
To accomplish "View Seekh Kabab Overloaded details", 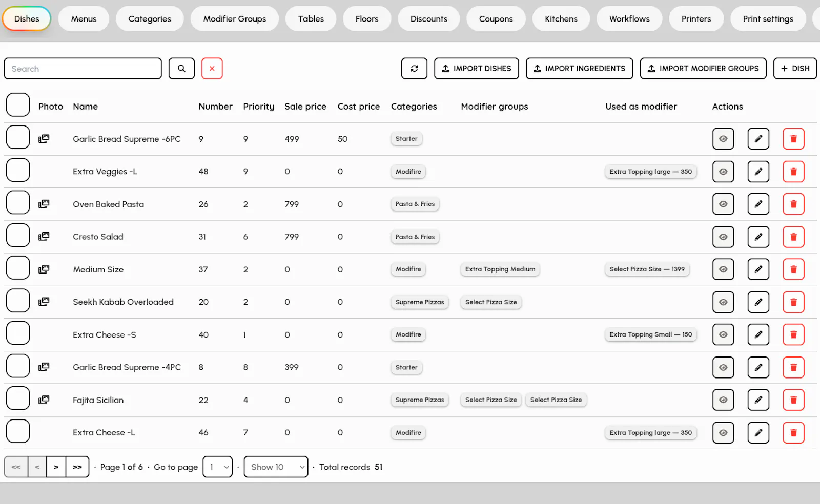I will (x=723, y=302).
